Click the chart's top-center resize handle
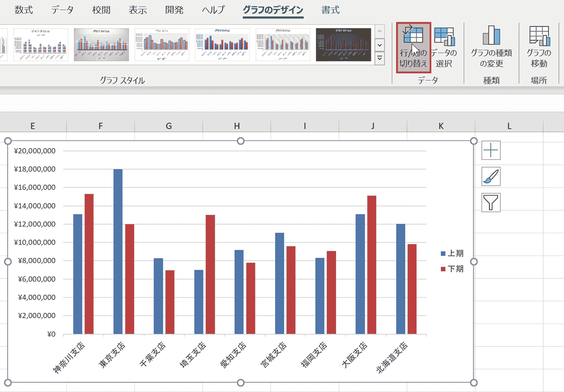Viewport: 564px width, 392px height. click(241, 141)
